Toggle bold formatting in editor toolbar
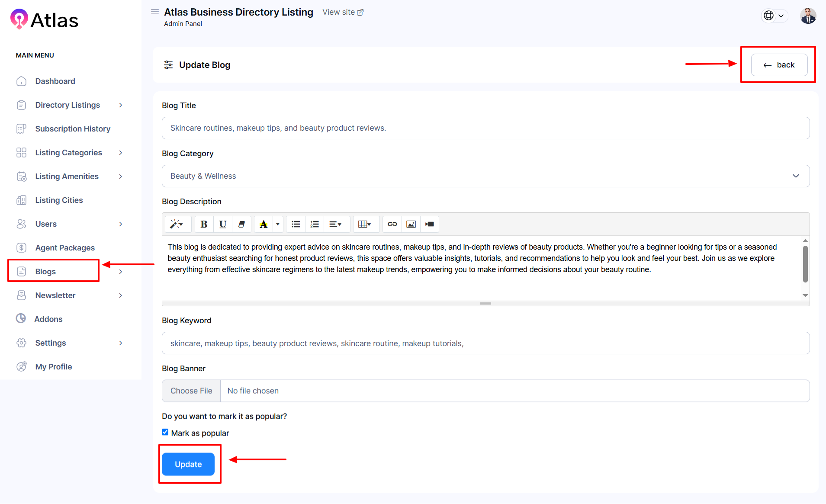 [x=204, y=224]
